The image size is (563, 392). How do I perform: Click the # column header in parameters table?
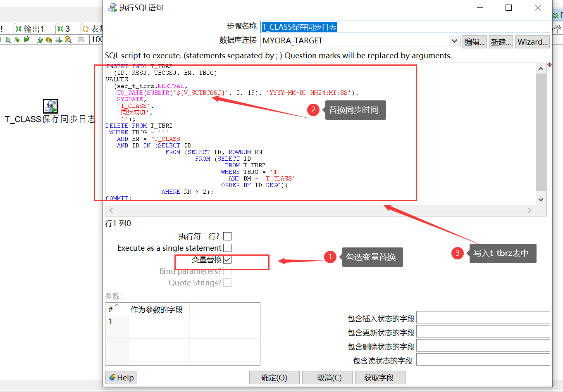(x=117, y=309)
